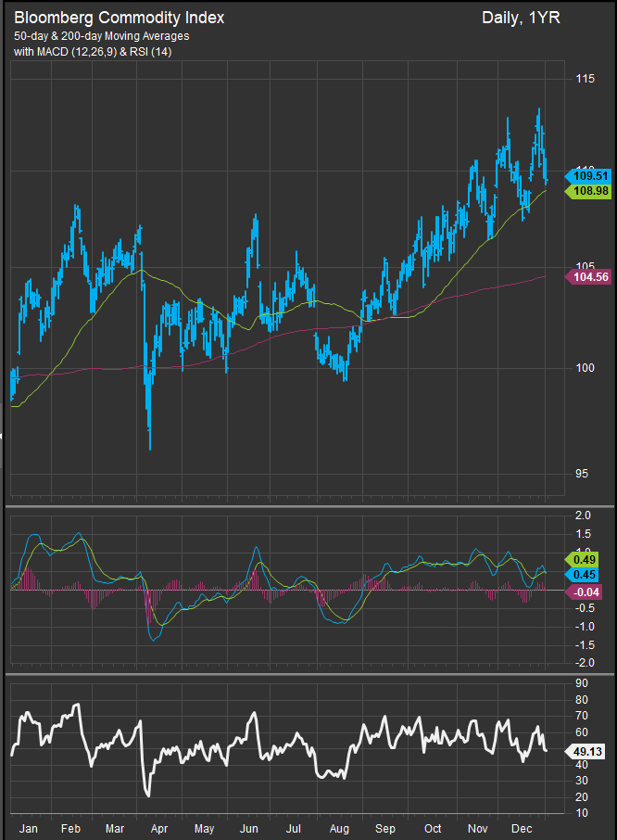This screenshot has width=617, height=840.
Task: Click the 115 price axis label
Action: pos(586,80)
